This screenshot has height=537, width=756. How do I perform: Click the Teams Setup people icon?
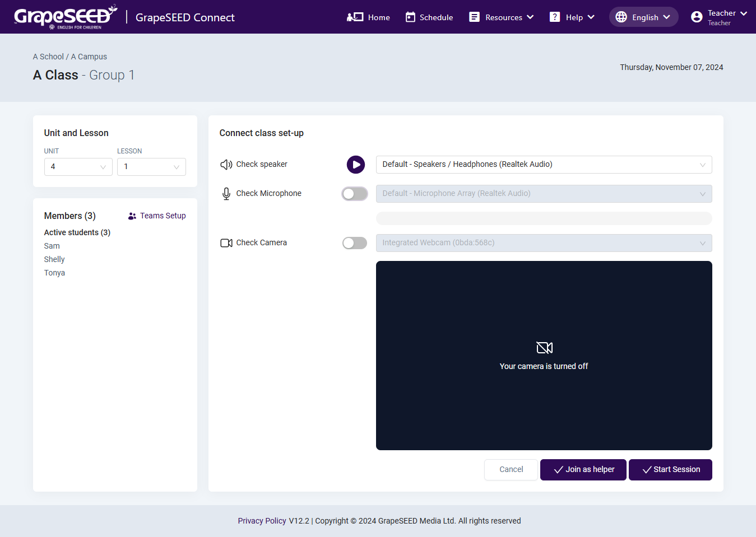point(132,216)
